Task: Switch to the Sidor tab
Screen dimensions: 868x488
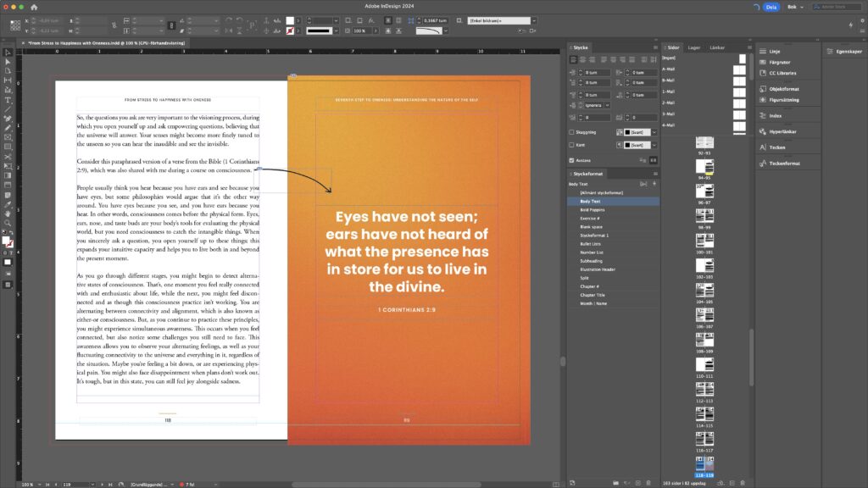Action: (x=672, y=47)
